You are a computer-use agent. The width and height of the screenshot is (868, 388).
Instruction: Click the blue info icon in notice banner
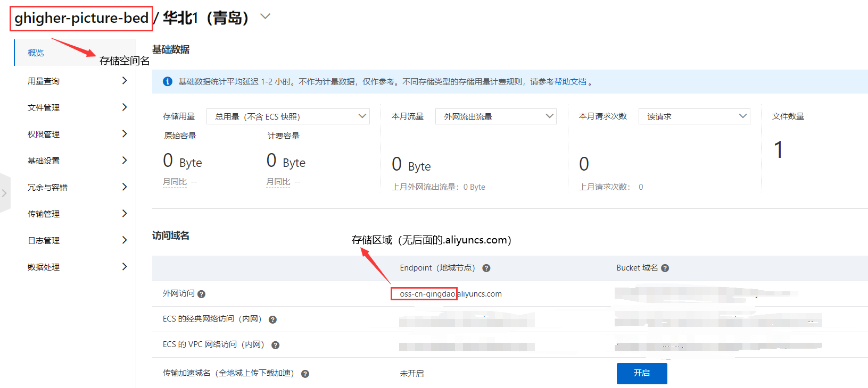[167, 82]
